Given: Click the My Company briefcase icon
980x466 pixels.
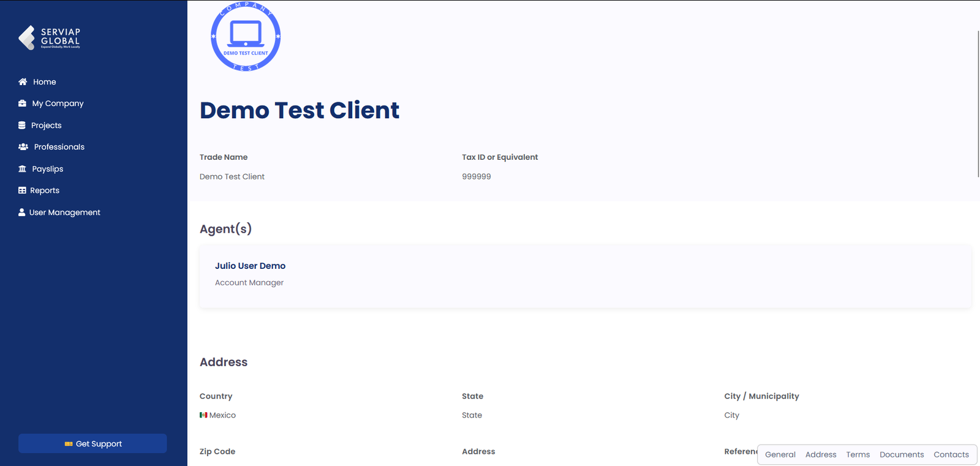Looking at the screenshot, I should point(22,103).
